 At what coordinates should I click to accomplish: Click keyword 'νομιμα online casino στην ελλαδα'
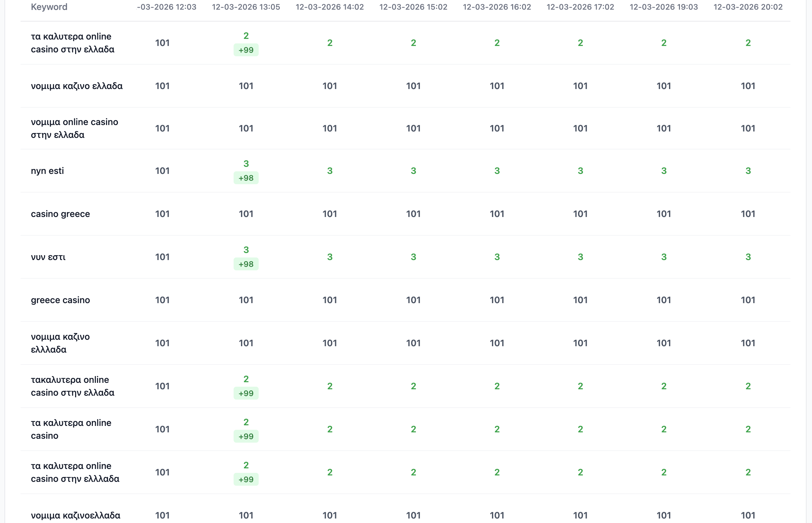tap(75, 128)
